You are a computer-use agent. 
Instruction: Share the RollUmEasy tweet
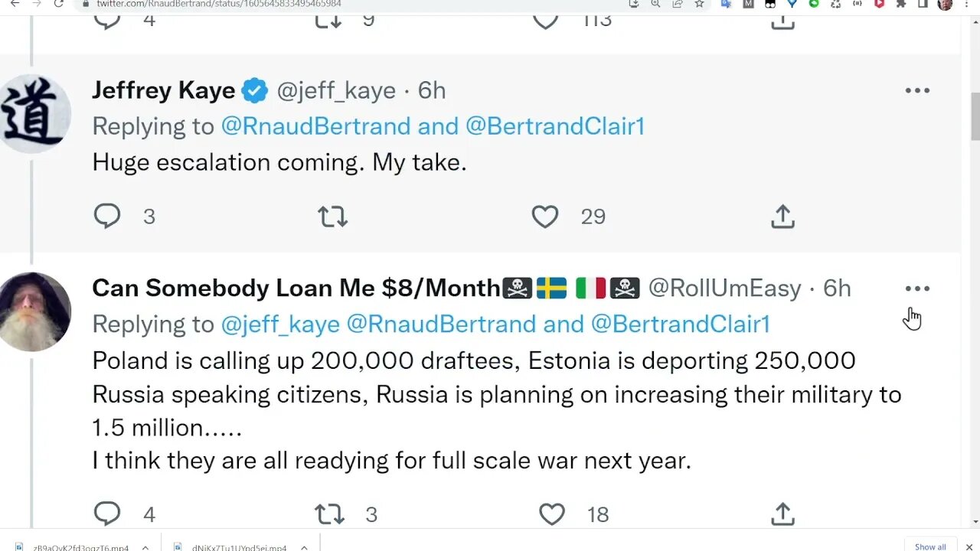[782, 514]
